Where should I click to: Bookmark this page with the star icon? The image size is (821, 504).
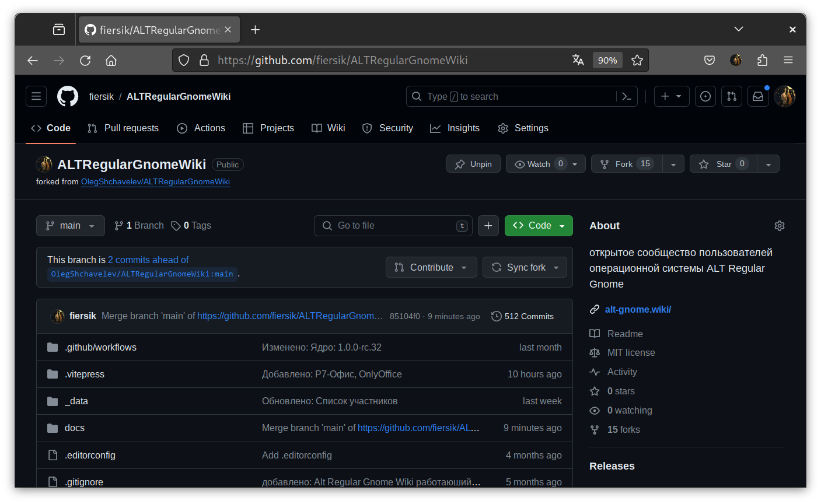(x=637, y=60)
